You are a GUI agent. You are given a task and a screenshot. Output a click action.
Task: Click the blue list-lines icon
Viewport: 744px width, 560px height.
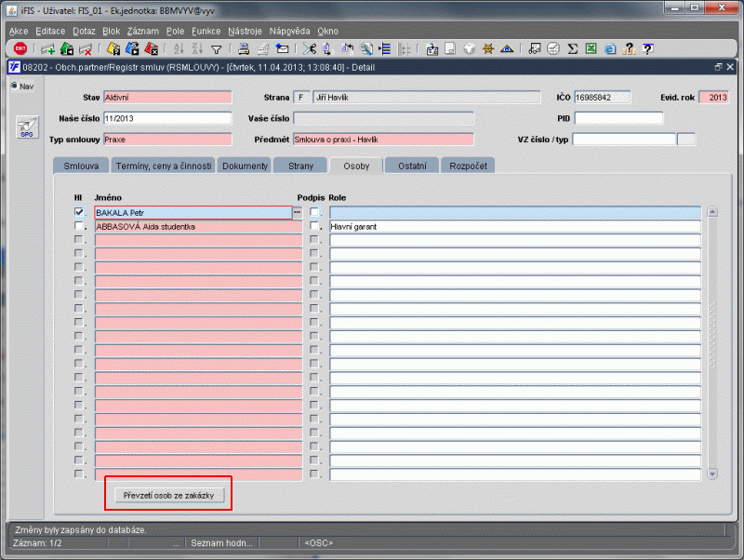385,48
